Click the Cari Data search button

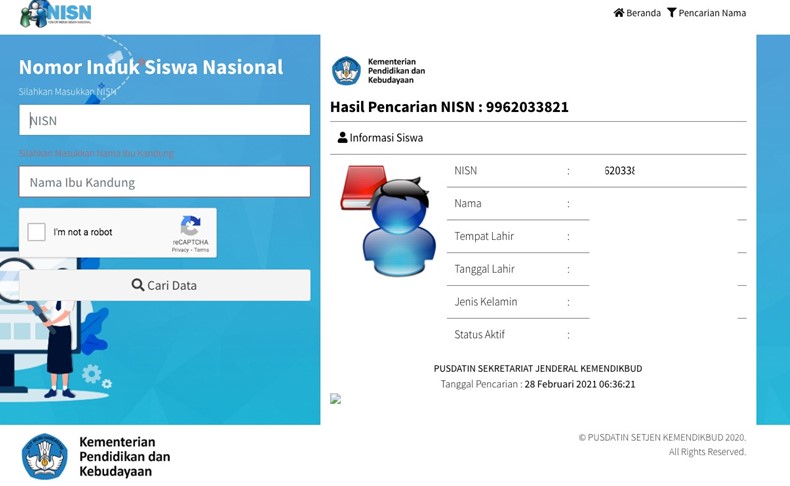(165, 285)
